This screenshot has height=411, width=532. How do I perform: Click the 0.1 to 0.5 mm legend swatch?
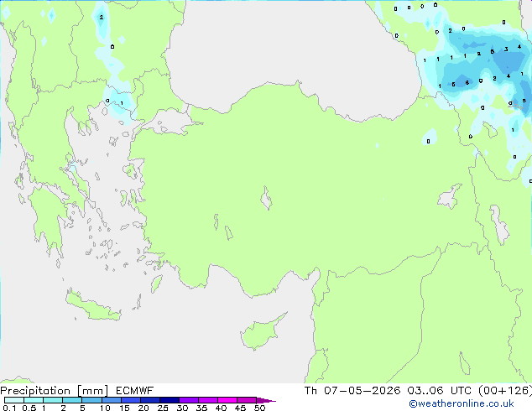point(14,400)
